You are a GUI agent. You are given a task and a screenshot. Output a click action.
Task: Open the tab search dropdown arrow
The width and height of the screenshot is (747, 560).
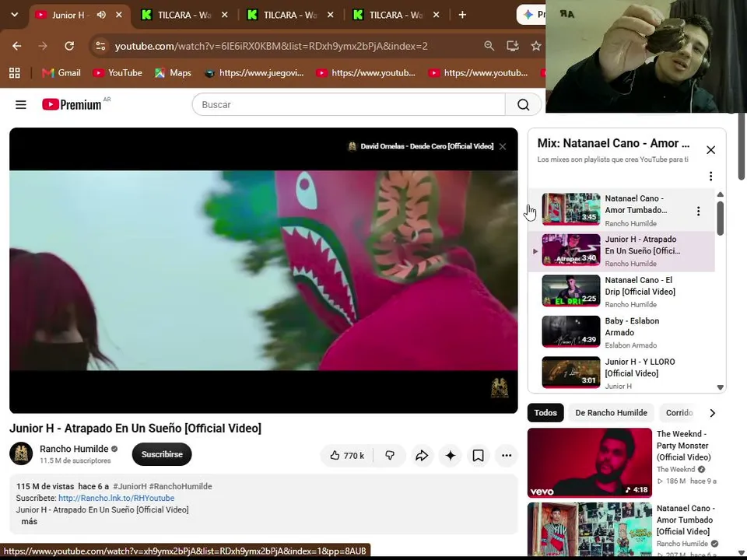coord(15,15)
